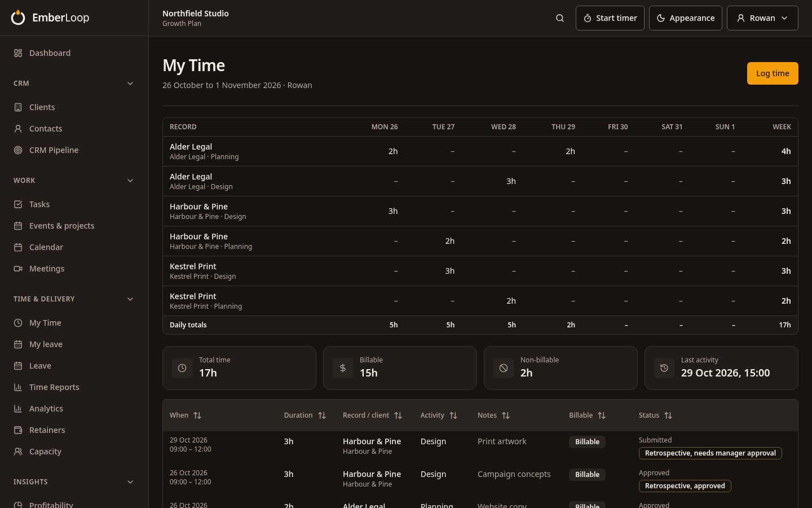812x508 pixels.
Task: Click the EmberLoop logo icon
Action: pos(18,17)
